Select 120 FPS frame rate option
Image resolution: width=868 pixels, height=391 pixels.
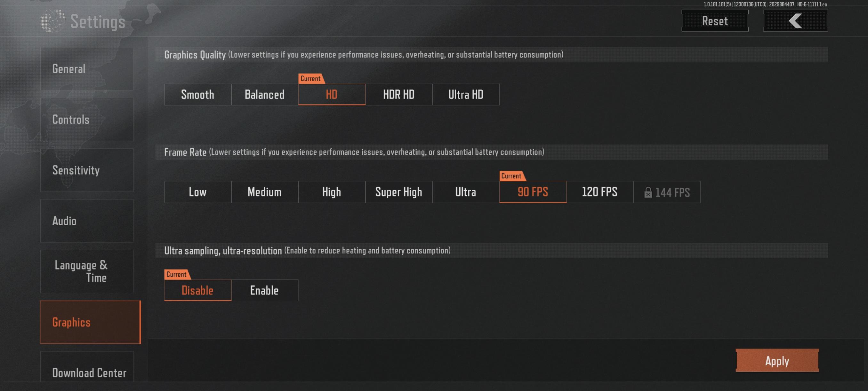click(x=599, y=192)
